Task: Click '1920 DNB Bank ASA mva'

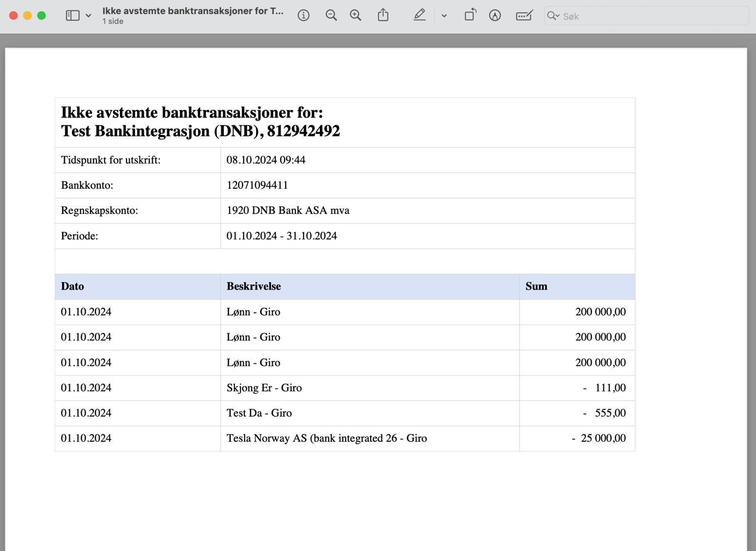Action: 288,210
